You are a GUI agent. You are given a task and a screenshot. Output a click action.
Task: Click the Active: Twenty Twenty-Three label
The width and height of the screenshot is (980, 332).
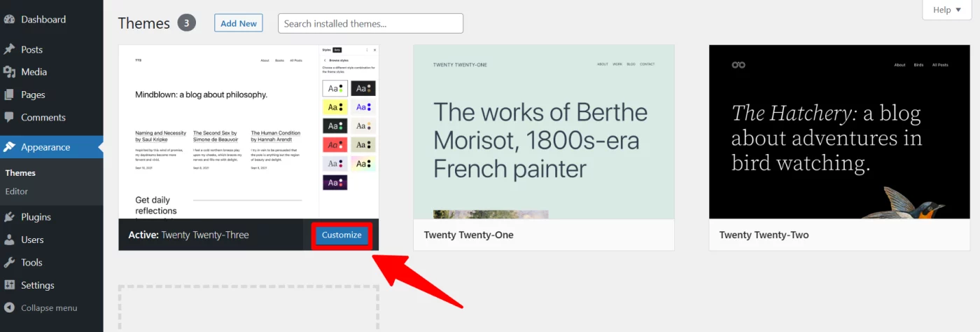pyautogui.click(x=188, y=235)
